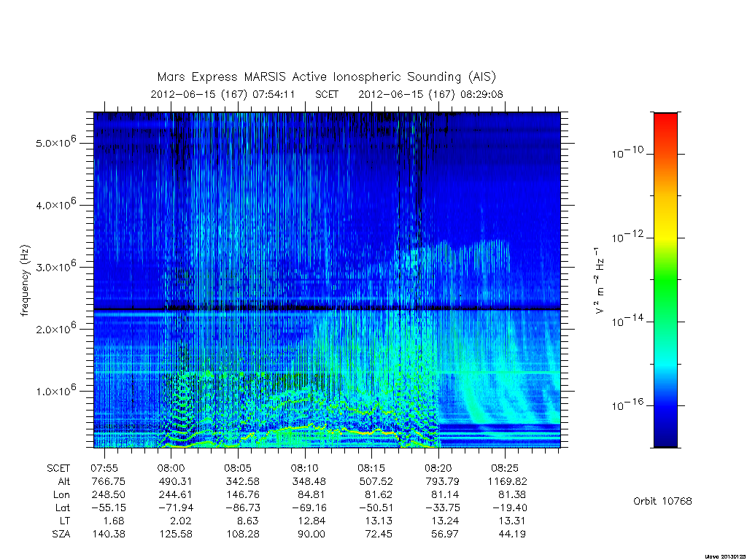Image resolution: width=747 pixels, height=560 pixels.
Task: Click the '08:10' time label
Action: 304,469
